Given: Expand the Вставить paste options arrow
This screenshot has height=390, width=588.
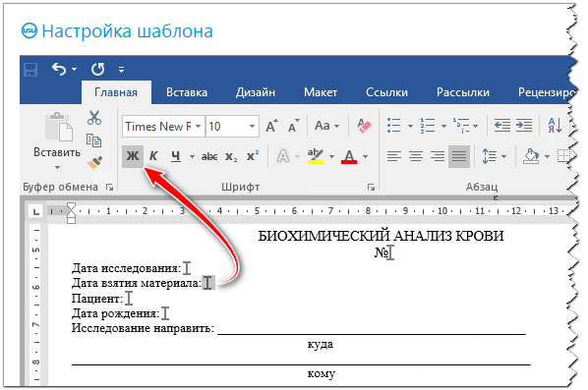Looking at the screenshot, I should [x=57, y=167].
